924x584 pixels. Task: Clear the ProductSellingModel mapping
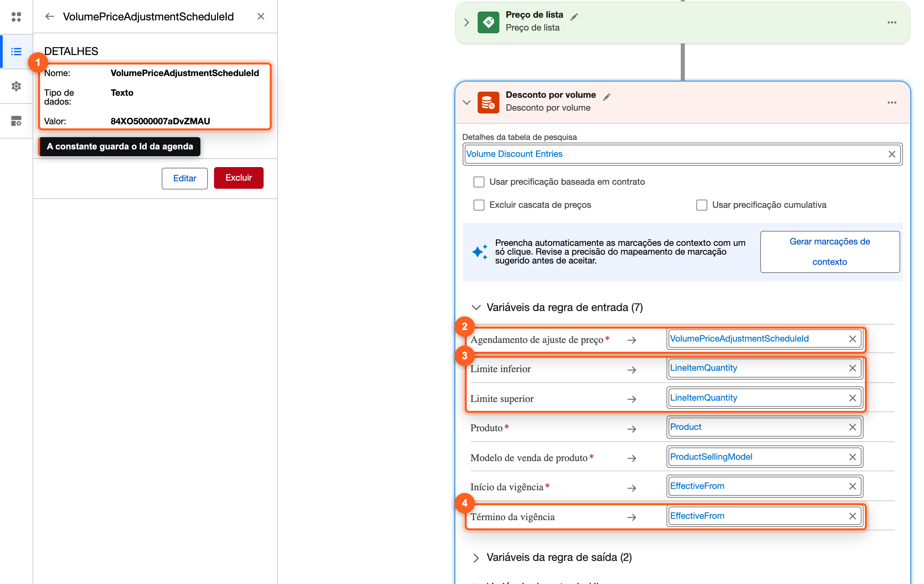[x=853, y=457]
